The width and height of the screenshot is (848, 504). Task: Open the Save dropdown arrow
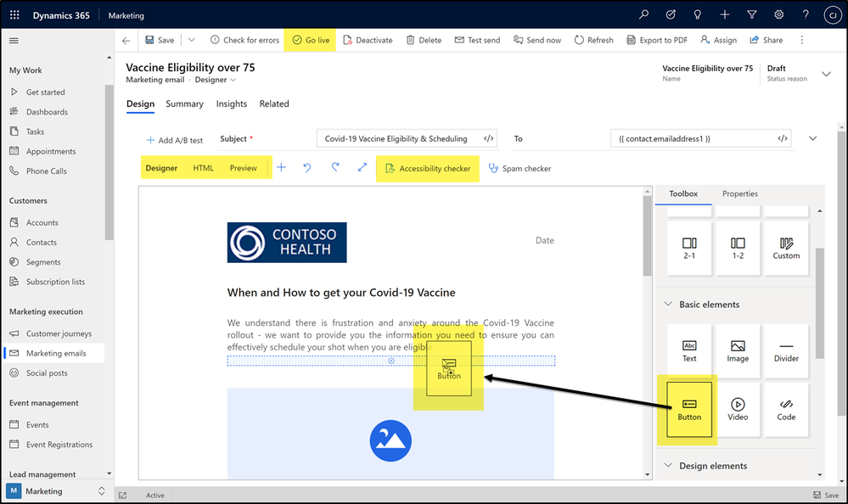pos(192,40)
